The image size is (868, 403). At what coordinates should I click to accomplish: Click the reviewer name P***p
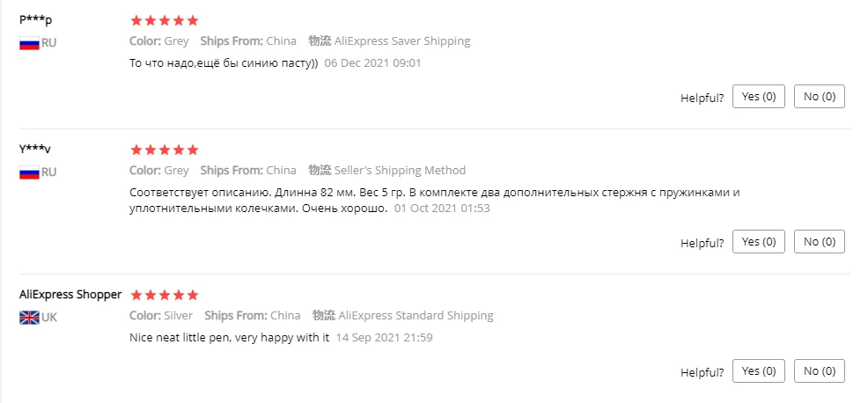35,19
